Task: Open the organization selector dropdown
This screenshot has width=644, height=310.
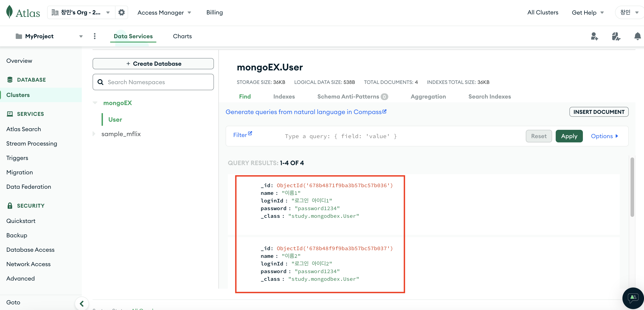Action: pos(81,12)
